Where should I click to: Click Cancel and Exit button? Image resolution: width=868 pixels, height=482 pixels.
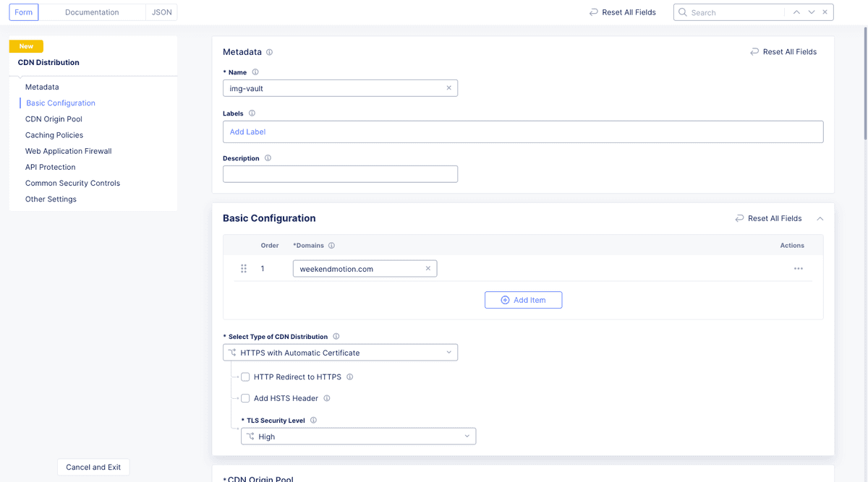[93, 467]
